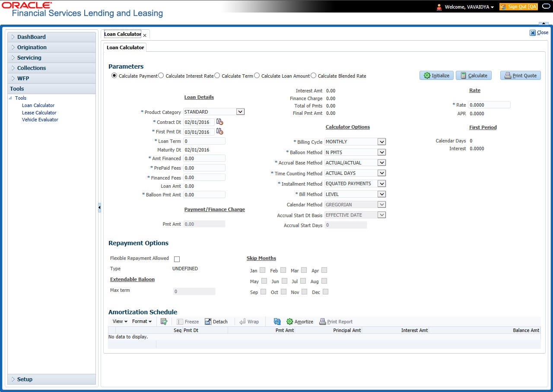Viewport: 553px width, 392px height.
Task: Select the Calculate Blended Rate radio button
Action: tap(313, 76)
